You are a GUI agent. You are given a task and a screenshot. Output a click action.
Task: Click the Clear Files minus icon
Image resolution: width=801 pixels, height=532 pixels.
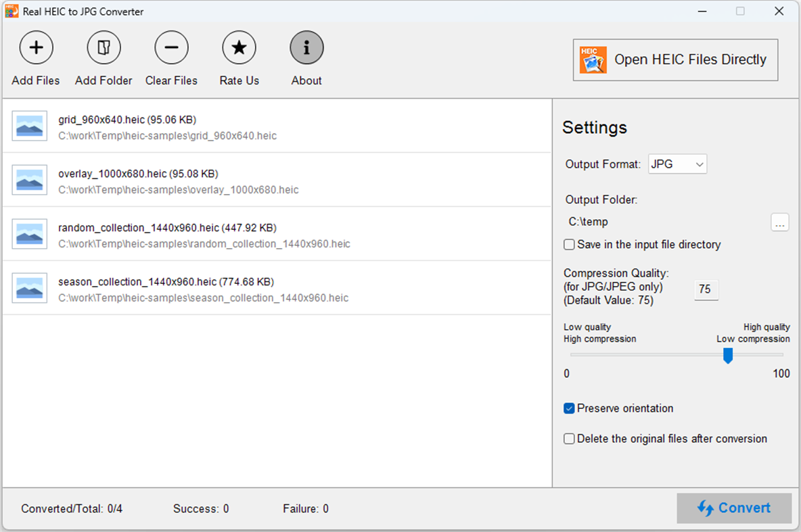point(171,47)
